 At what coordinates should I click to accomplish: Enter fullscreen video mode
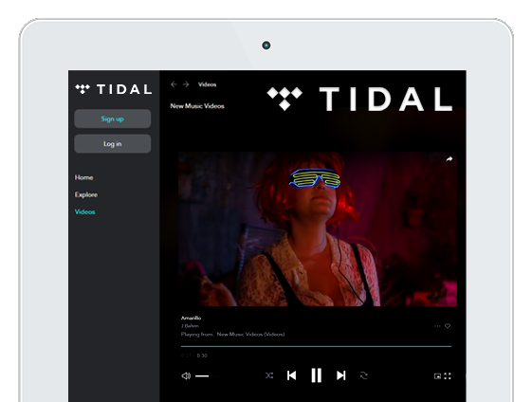click(448, 375)
